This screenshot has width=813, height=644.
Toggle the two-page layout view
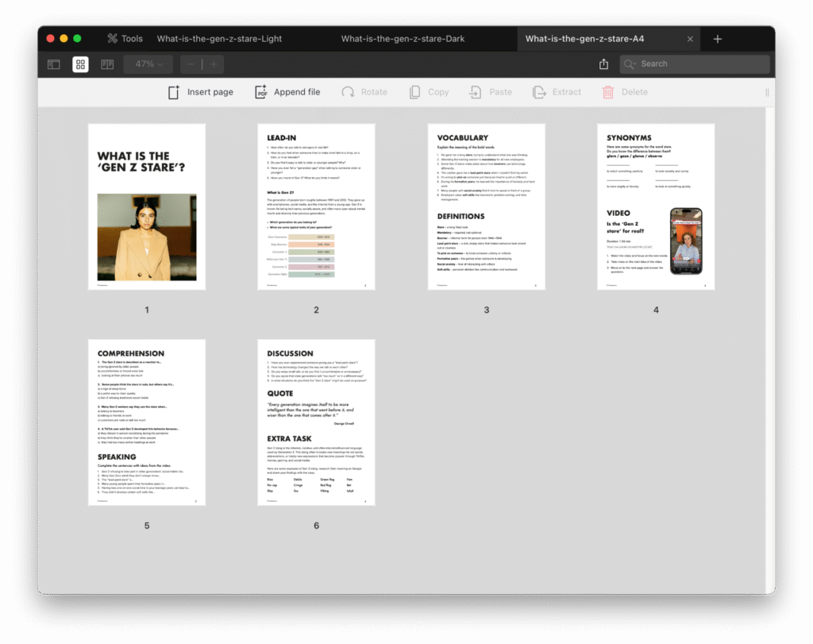(x=107, y=64)
